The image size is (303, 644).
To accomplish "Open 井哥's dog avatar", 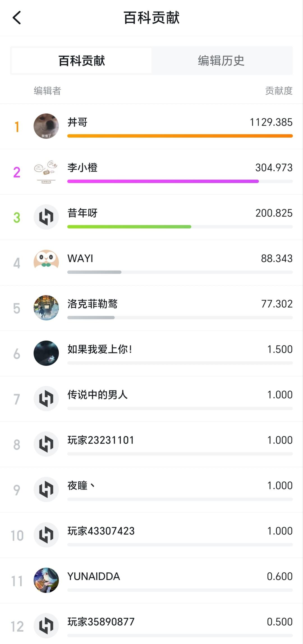I will 46,126.
